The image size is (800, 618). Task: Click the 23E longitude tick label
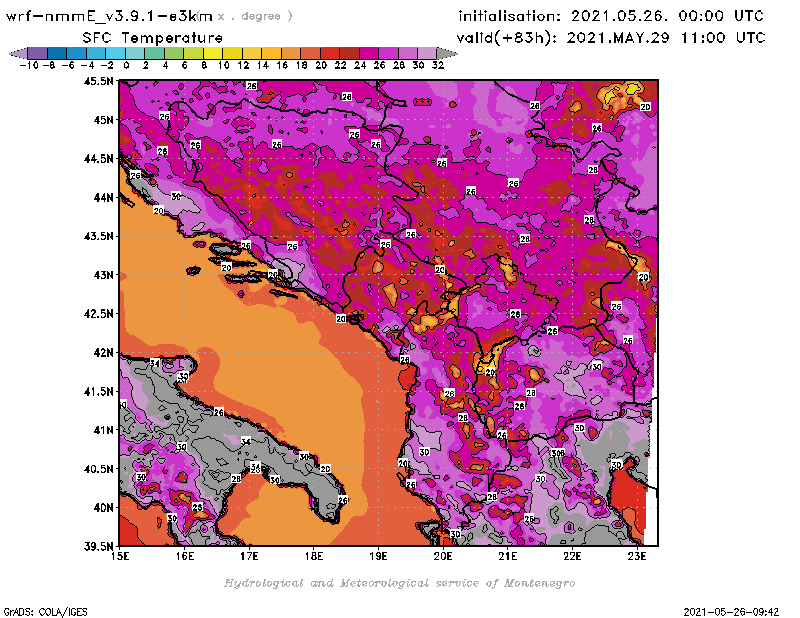point(637,555)
